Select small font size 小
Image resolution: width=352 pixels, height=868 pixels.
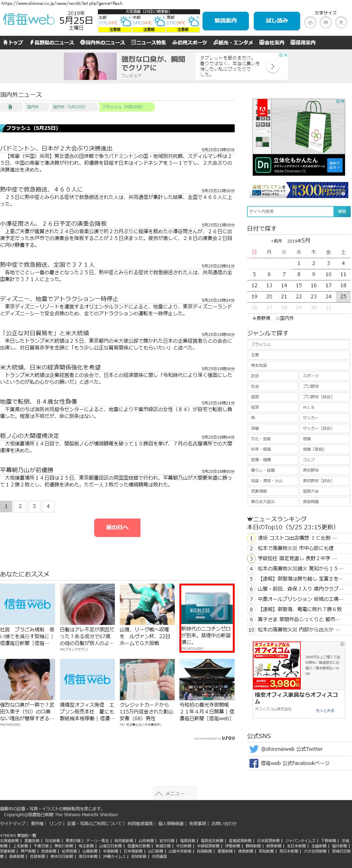click(x=310, y=23)
